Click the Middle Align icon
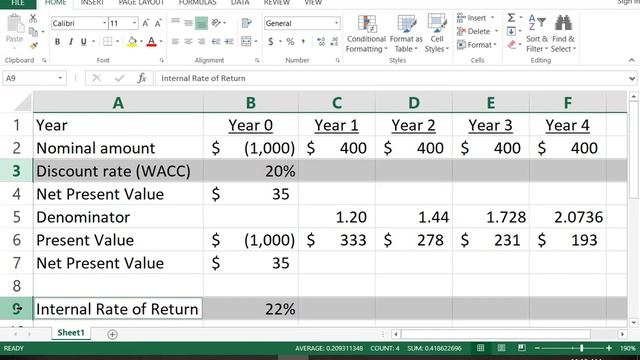 (188, 23)
